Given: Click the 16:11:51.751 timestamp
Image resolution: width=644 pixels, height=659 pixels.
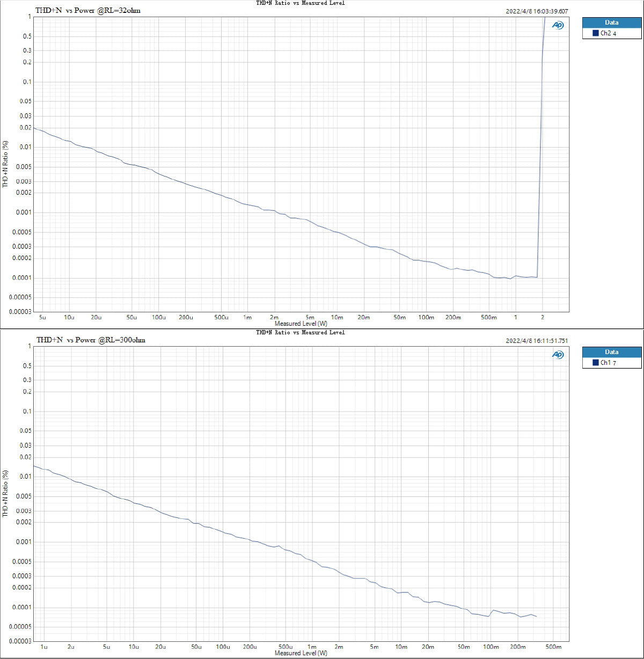Looking at the screenshot, I should pos(537,341).
